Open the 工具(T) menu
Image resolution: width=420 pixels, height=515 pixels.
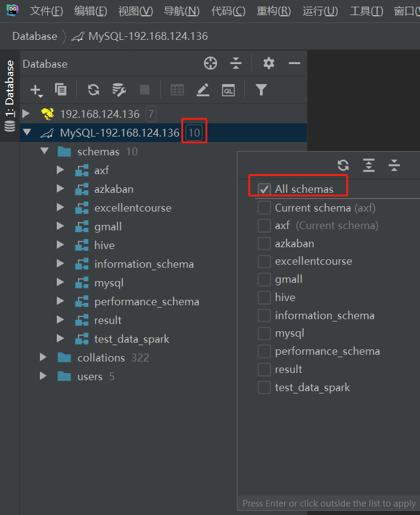(366, 11)
